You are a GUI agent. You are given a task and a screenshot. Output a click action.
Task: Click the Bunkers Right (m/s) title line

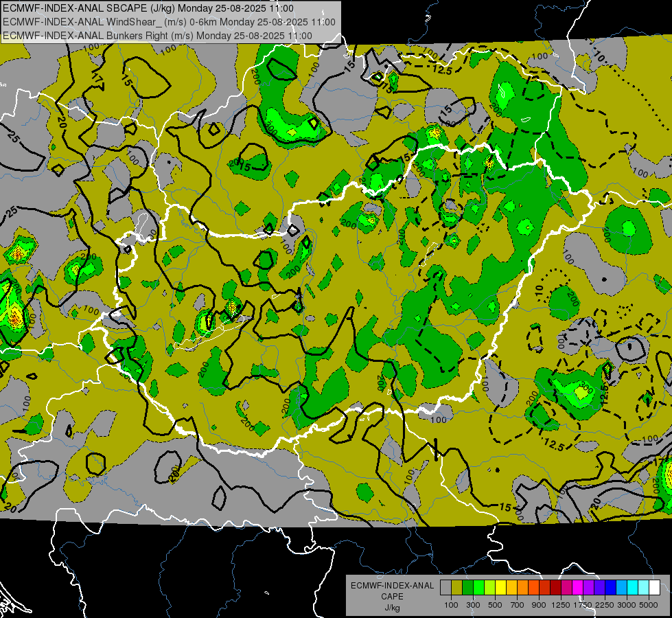tap(157, 36)
